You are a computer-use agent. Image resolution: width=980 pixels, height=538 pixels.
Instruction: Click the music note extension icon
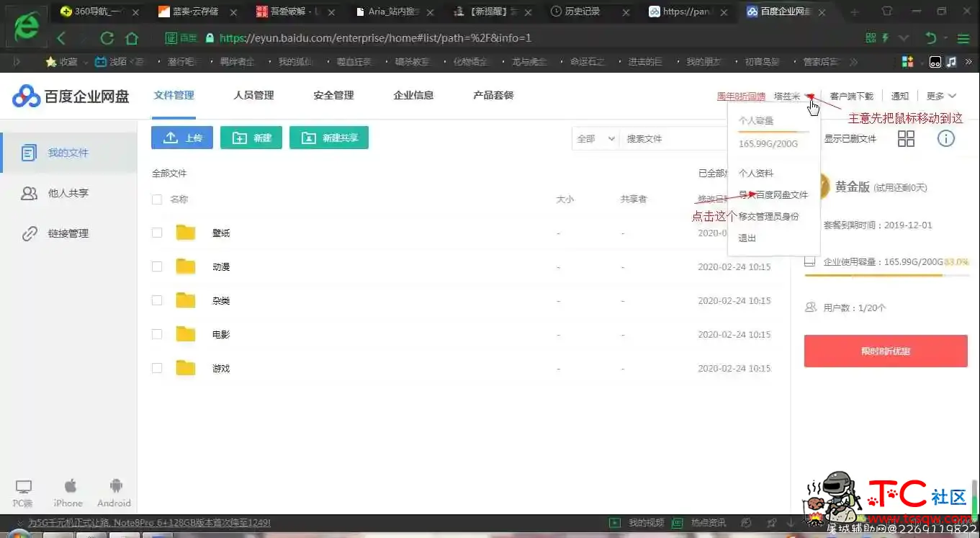[951, 62]
